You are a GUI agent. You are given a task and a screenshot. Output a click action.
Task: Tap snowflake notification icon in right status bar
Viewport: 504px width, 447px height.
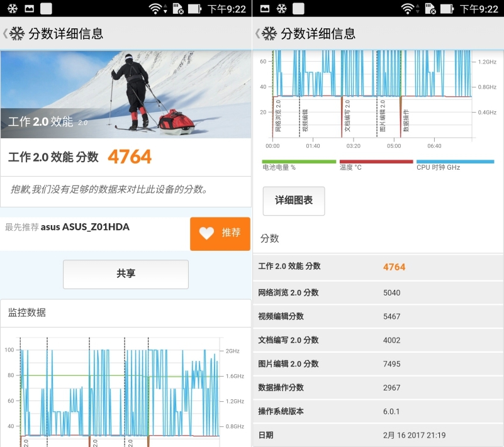[281, 9]
